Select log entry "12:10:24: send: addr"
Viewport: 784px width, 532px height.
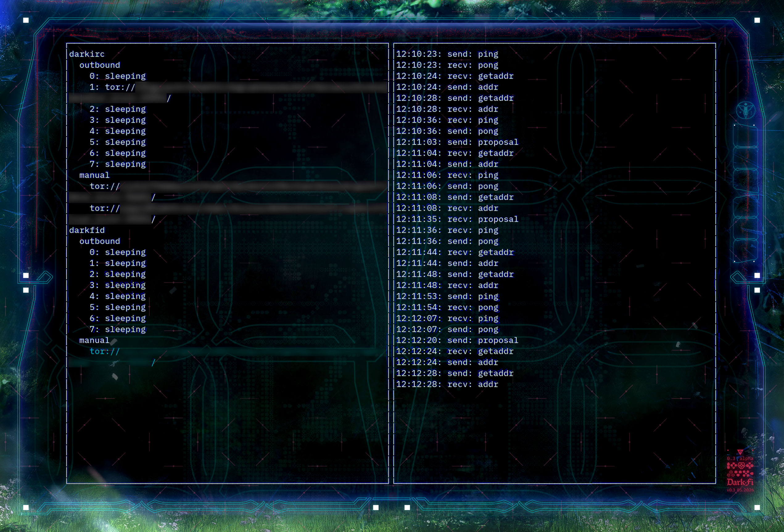[447, 87]
